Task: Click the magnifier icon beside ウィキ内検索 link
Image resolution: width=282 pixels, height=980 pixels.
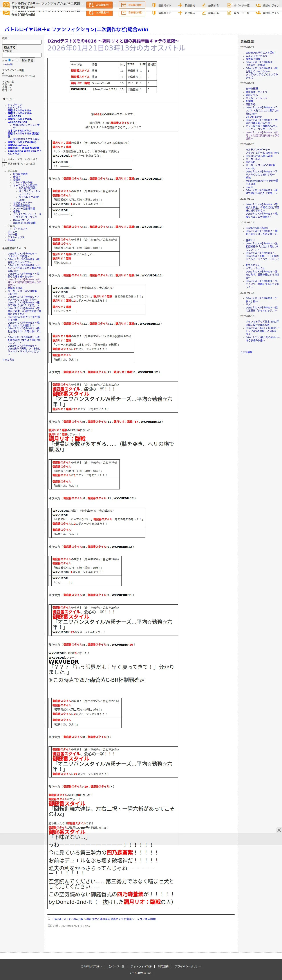Action: 49,919
